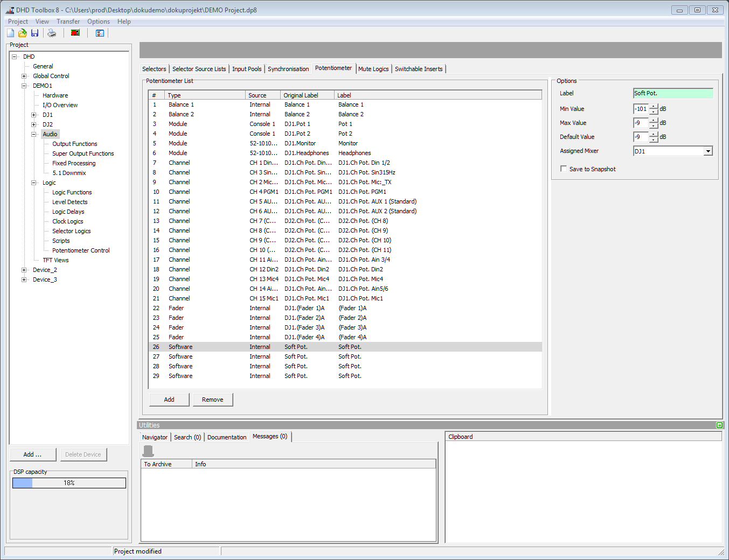Open the Transfer menu
The width and height of the screenshot is (729, 560).
[x=68, y=22]
